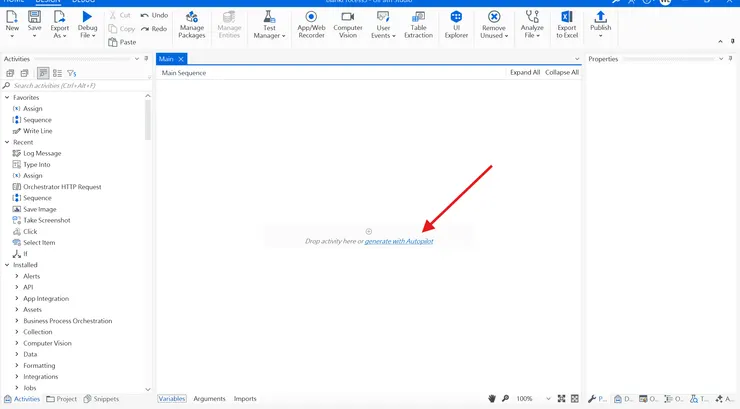The width and height of the screenshot is (740, 409).
Task: Toggle the Activities filter funnel icon
Action: click(71, 73)
